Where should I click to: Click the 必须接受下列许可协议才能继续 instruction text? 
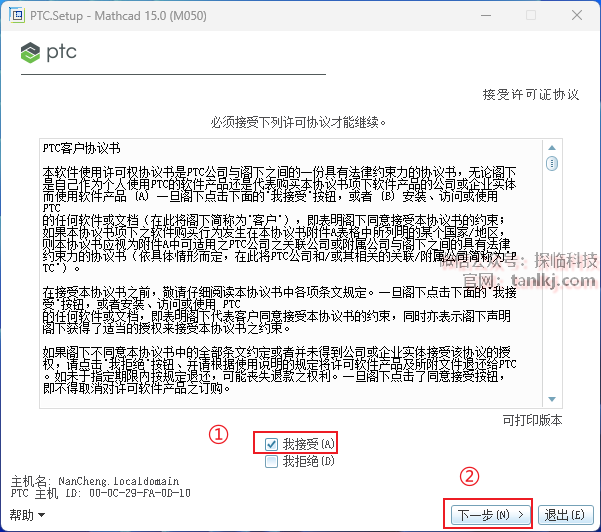pyautogui.click(x=298, y=122)
